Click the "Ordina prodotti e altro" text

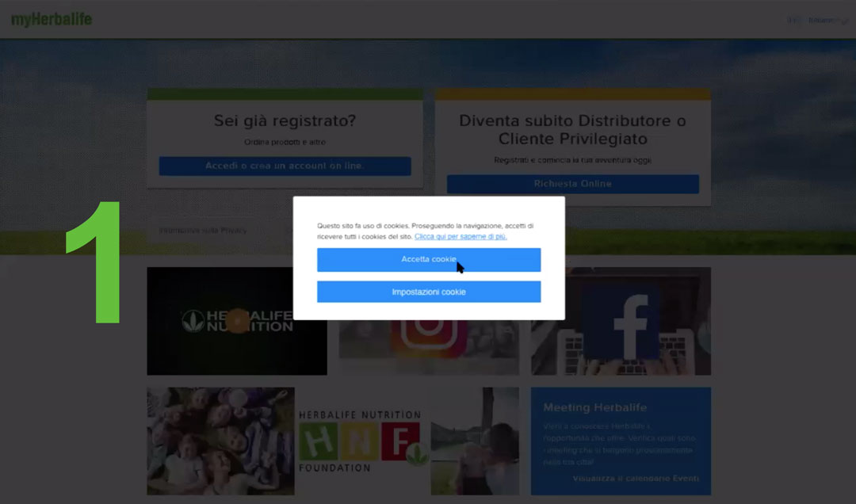tap(285, 142)
